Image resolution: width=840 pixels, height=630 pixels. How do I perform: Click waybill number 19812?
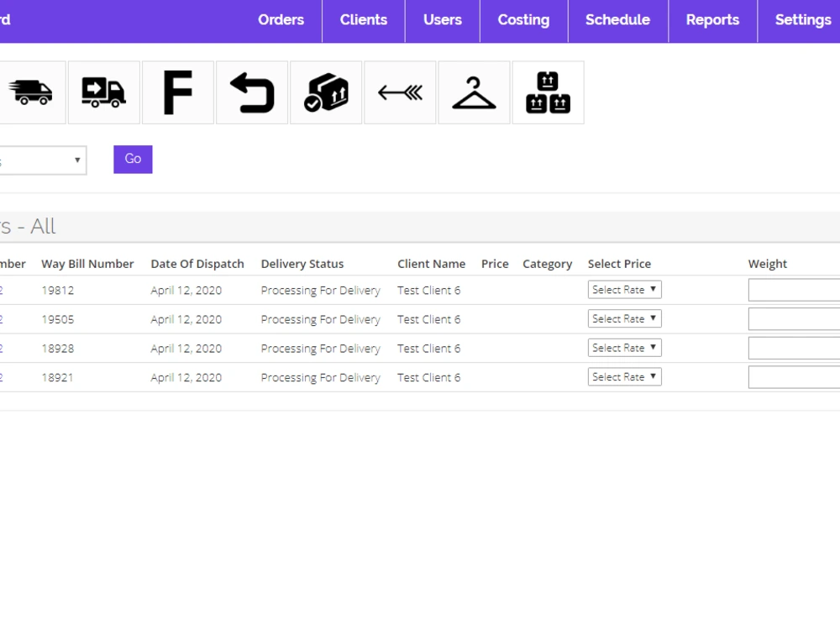click(58, 291)
